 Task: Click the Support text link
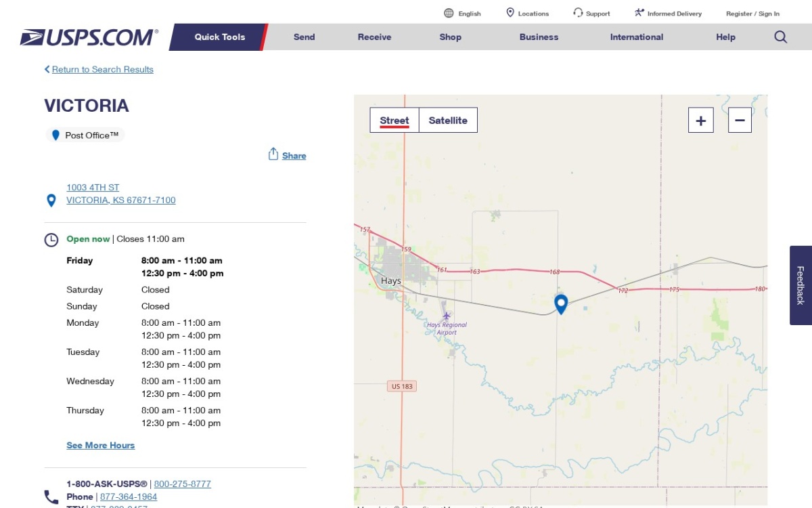click(597, 14)
